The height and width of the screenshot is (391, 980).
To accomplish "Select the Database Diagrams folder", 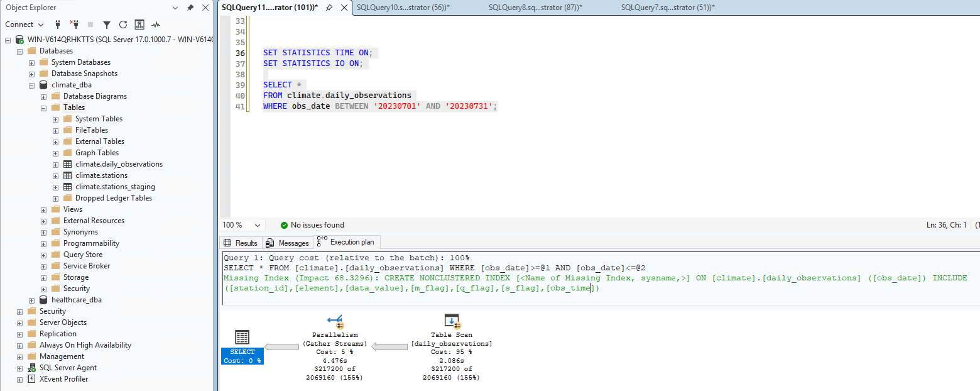I will click(x=95, y=96).
